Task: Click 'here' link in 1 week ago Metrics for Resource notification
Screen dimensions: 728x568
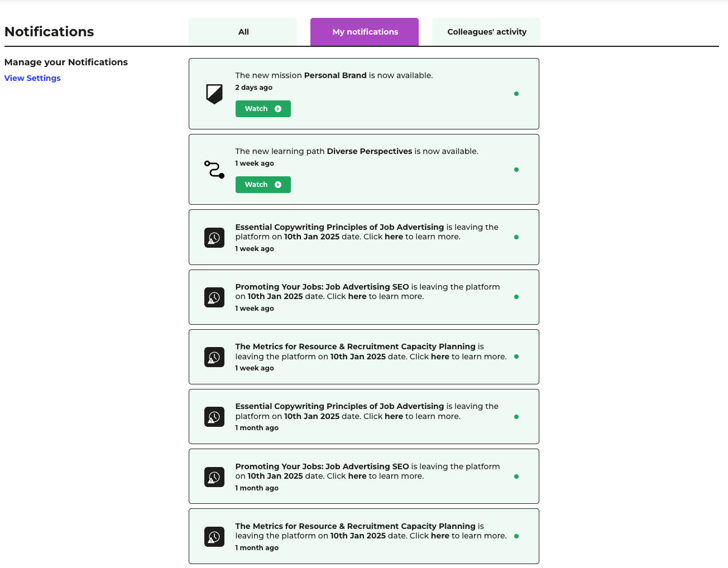Action: coord(440,357)
